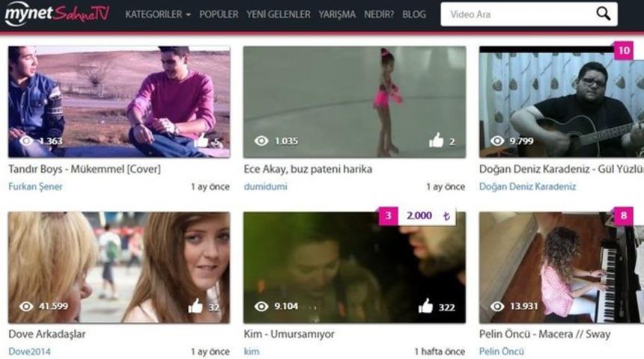Play the Kim Umursamıyor video thumbnail
This screenshot has width=644, height=359.
354,268
